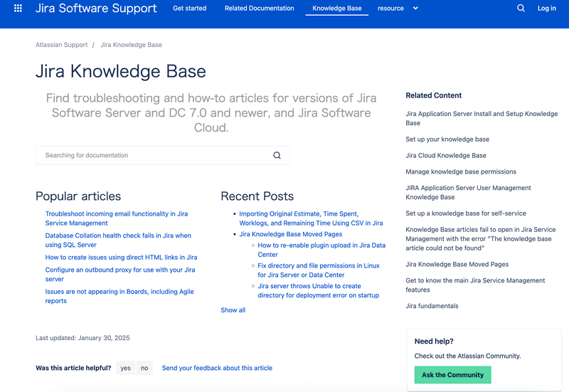Image resolution: width=569 pixels, height=392 pixels.
Task: Expand the resource dropdown chevron
Action: click(x=415, y=8)
